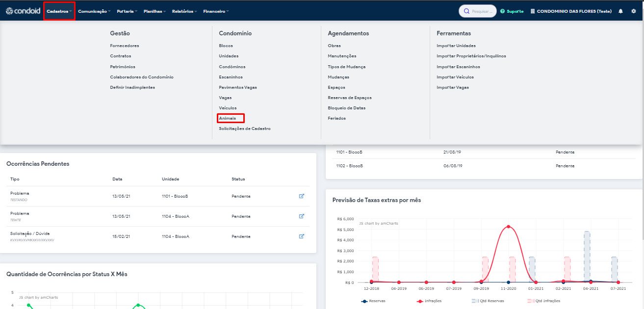The width and height of the screenshot is (644, 309).
Task: Click the Tipo column header
Action: click(15, 179)
